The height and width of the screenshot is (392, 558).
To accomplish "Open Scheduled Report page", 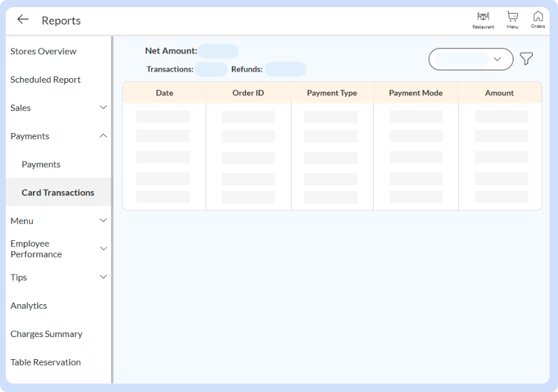I will click(x=45, y=79).
